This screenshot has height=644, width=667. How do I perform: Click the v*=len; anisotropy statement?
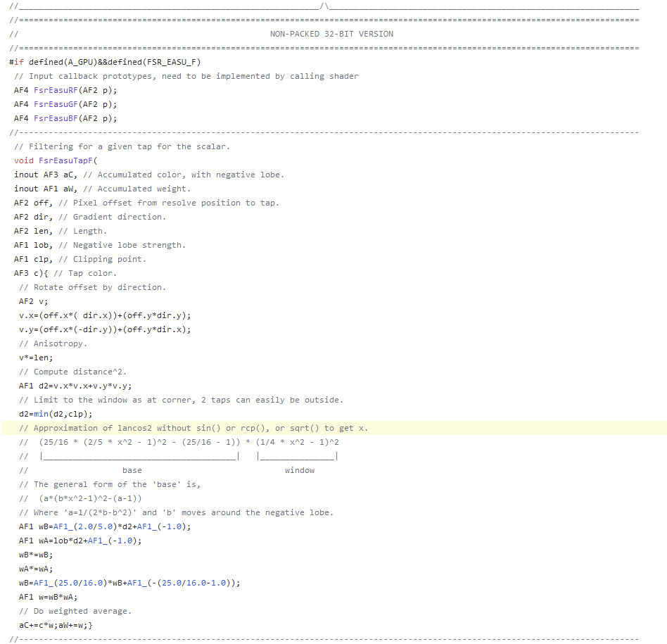pos(36,358)
